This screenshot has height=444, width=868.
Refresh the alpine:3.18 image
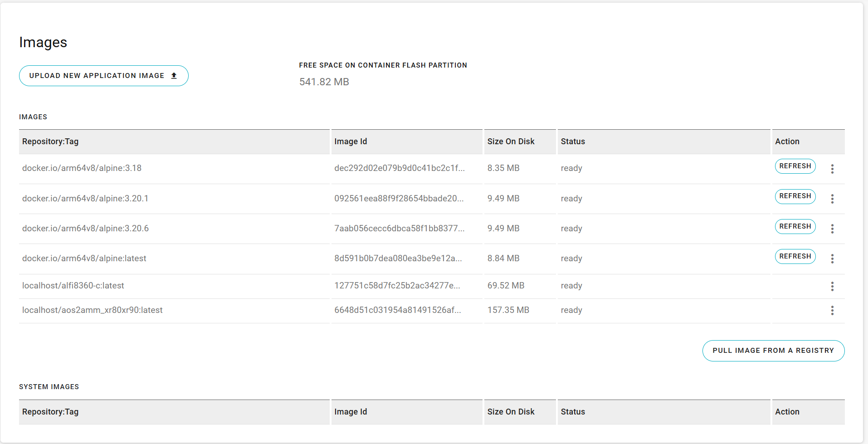click(x=795, y=166)
